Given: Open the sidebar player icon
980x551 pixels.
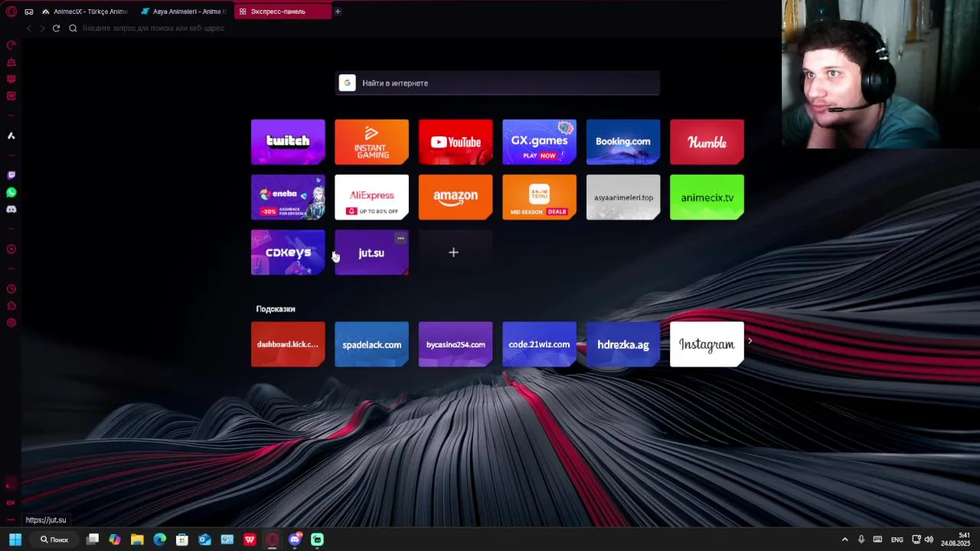Looking at the screenshot, I should click(11, 249).
